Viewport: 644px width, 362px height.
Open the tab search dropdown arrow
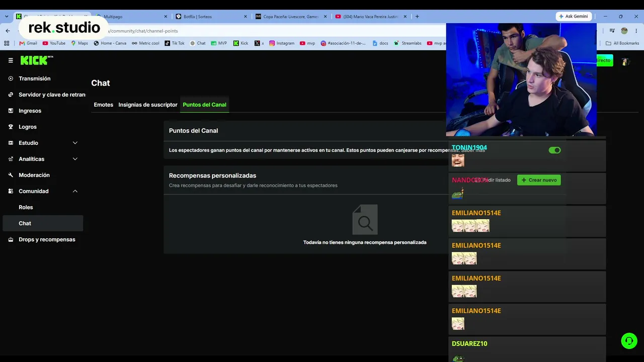coord(7,17)
